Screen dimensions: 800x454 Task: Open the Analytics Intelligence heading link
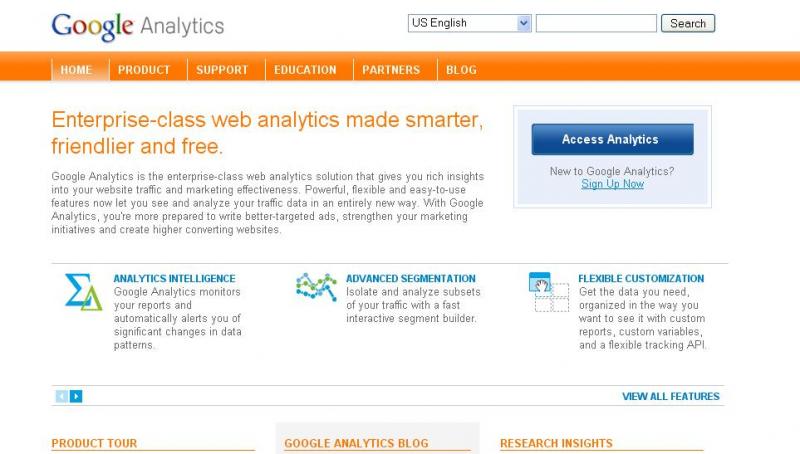coord(174,279)
